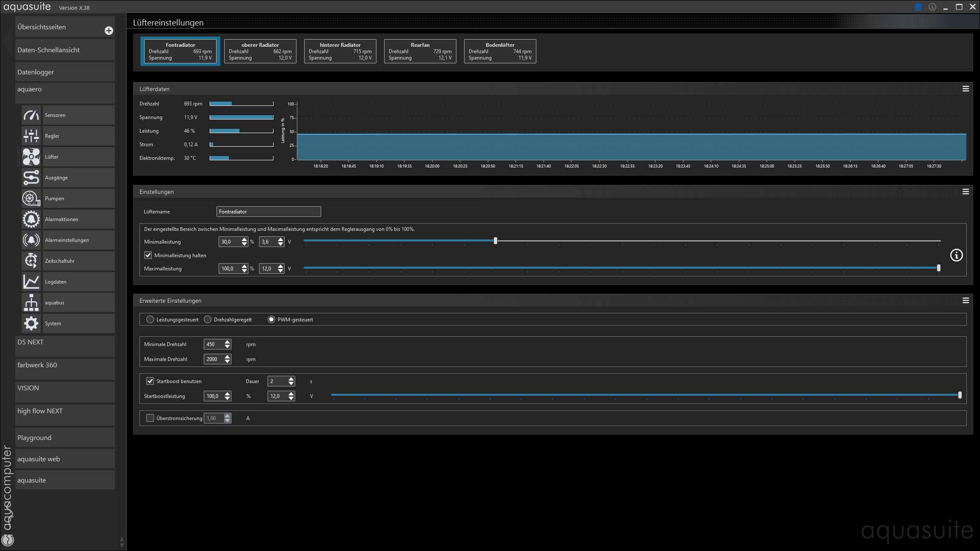This screenshot has width=980, height=551.
Task: Open the Lüfterdaten panel hamburger menu
Action: click(x=966, y=89)
